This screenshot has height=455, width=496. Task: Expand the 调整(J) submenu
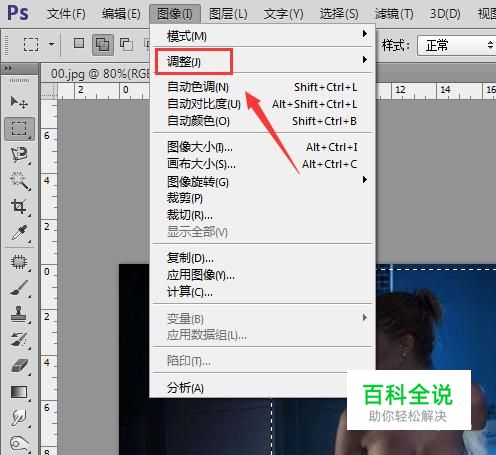(263, 61)
